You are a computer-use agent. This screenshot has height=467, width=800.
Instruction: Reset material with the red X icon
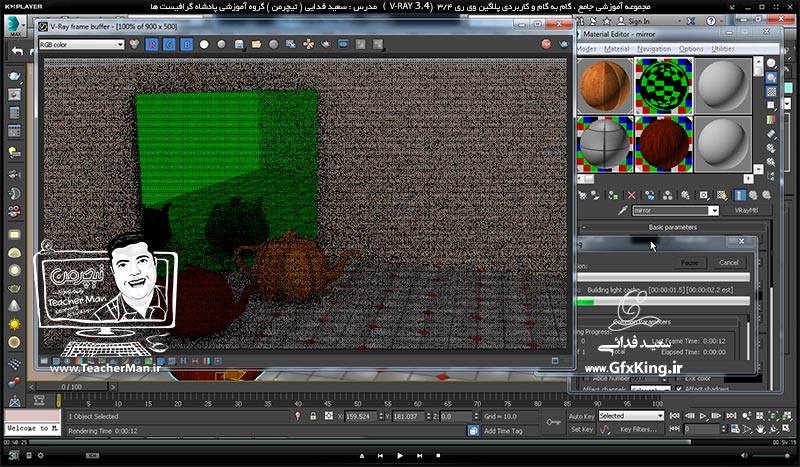632,195
